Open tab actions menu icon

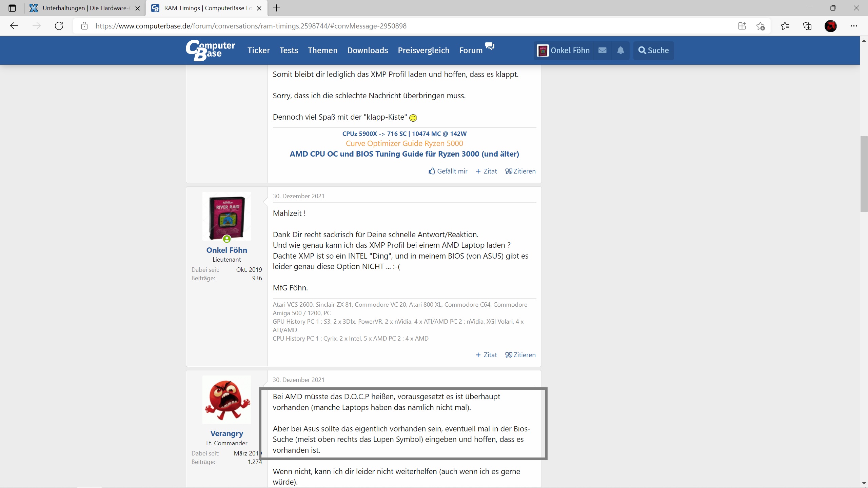(12, 8)
